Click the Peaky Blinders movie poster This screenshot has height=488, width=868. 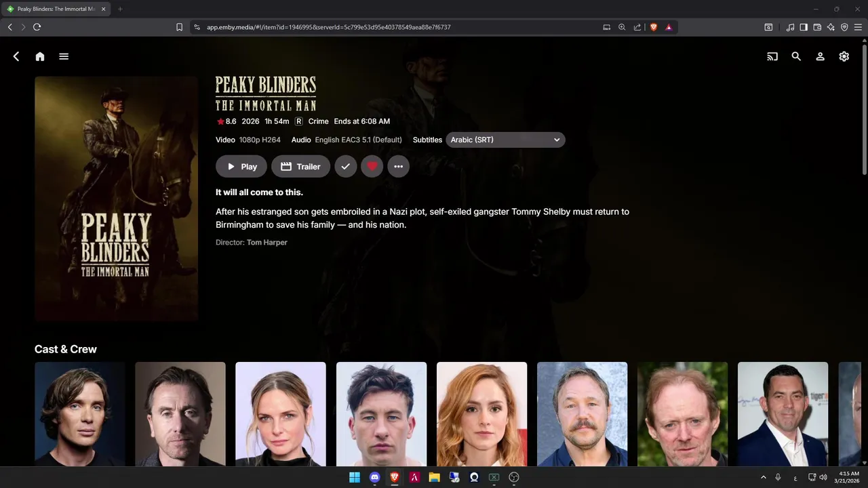tap(116, 198)
